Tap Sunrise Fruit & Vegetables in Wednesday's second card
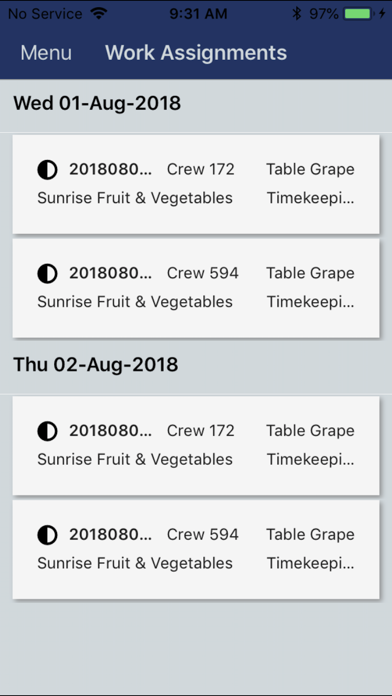392x696 pixels. (135, 302)
